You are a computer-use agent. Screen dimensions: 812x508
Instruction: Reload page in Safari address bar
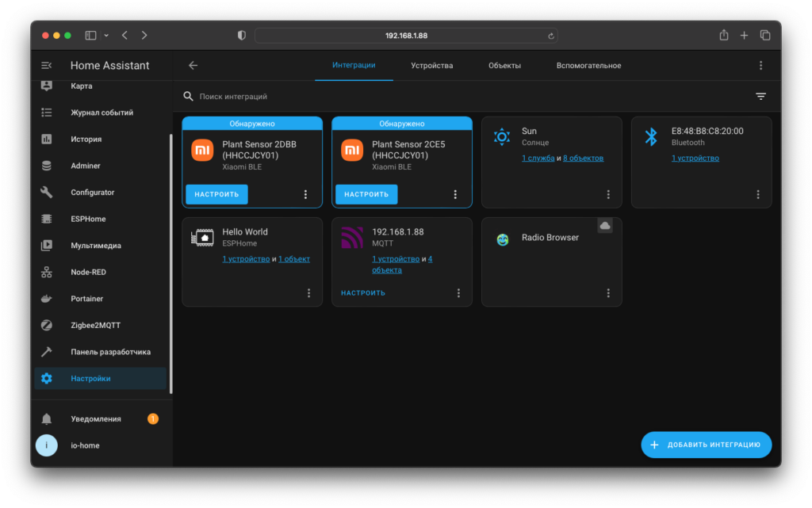coord(550,36)
